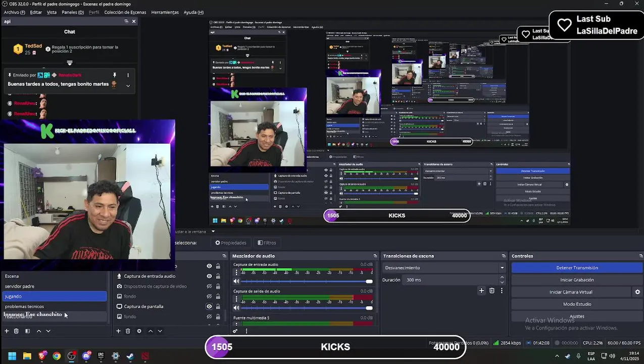
Task: Mute Captura de entrada audio speaker icon
Action: [x=236, y=281]
